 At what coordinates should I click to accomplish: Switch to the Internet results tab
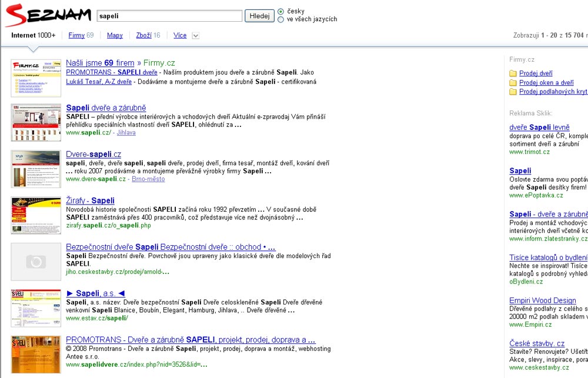(x=34, y=35)
